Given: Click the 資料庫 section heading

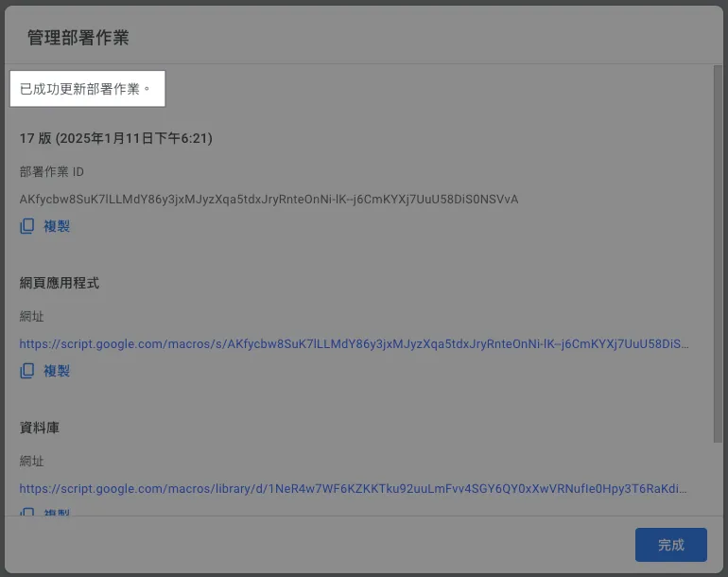Looking at the screenshot, I should (x=40, y=428).
